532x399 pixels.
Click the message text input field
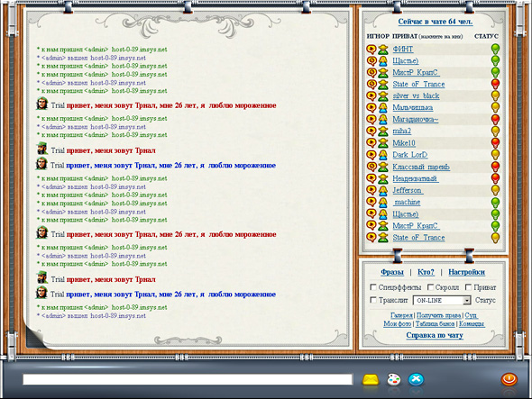pyautogui.click(x=188, y=379)
